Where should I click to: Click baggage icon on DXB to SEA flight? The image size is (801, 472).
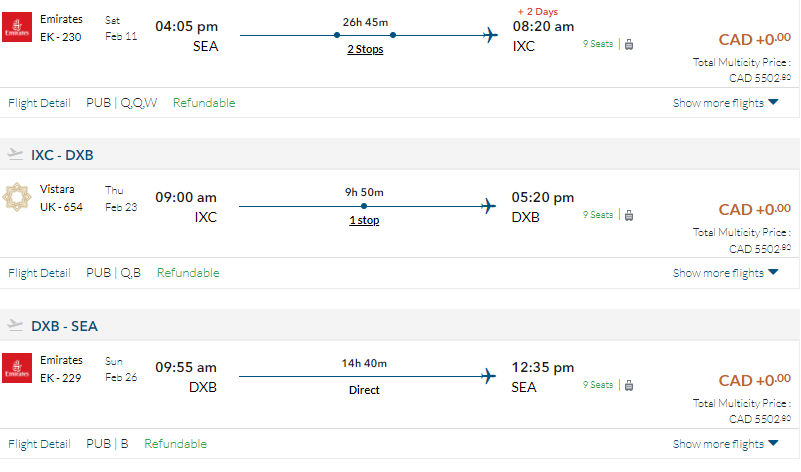coord(628,385)
